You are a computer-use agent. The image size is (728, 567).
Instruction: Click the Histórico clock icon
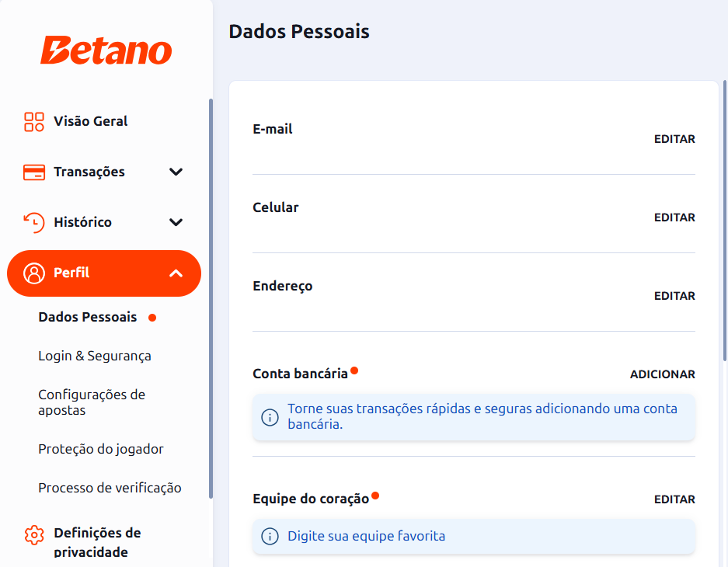[34, 222]
